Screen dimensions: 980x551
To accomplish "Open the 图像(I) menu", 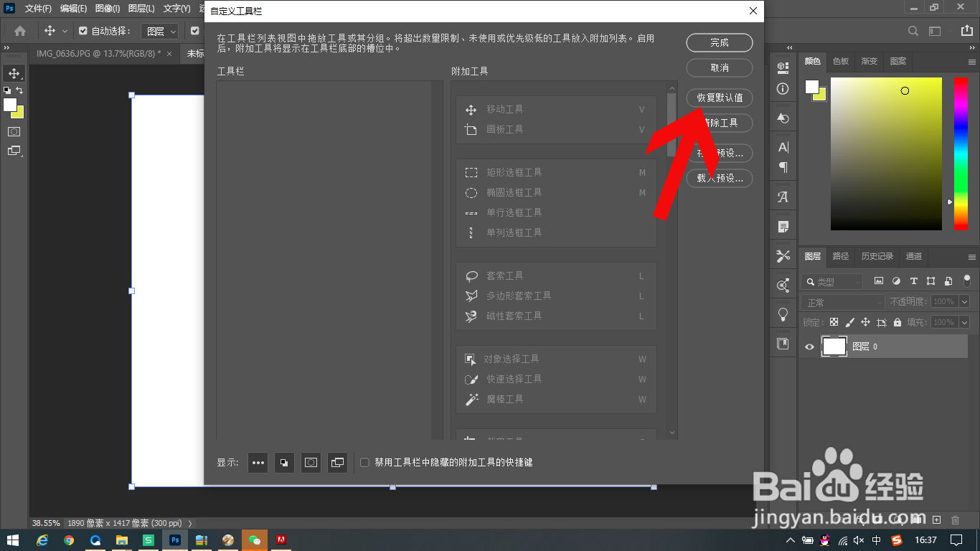I will 108,9.
